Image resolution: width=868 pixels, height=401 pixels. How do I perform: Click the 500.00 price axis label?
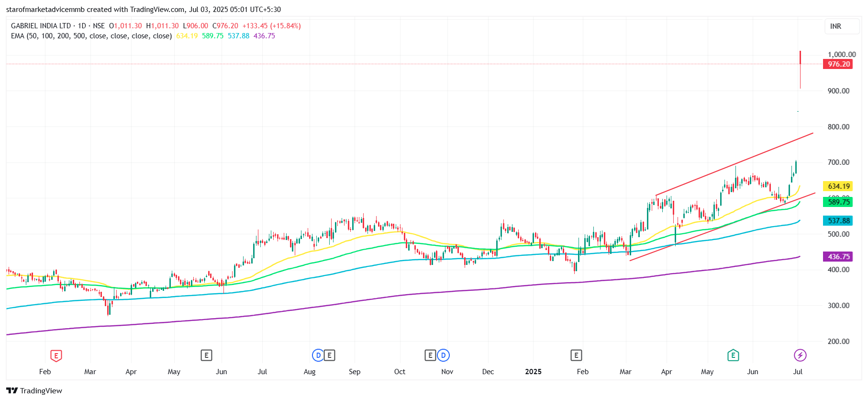(839, 234)
